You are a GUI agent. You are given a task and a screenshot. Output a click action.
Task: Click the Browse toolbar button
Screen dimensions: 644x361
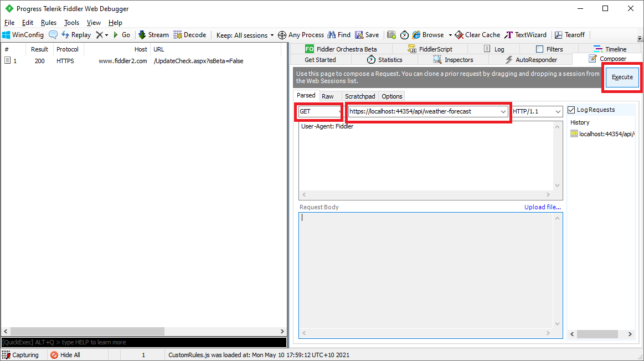[428, 35]
